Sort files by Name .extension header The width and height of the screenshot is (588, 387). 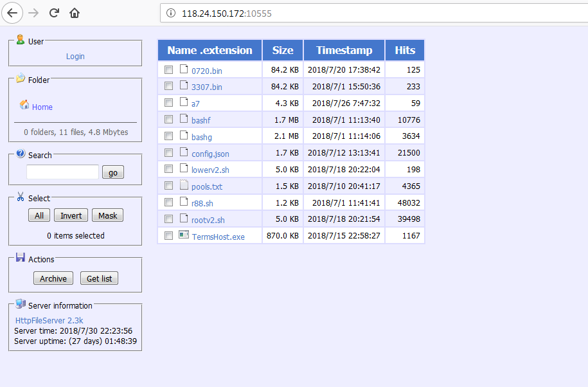[x=209, y=50]
